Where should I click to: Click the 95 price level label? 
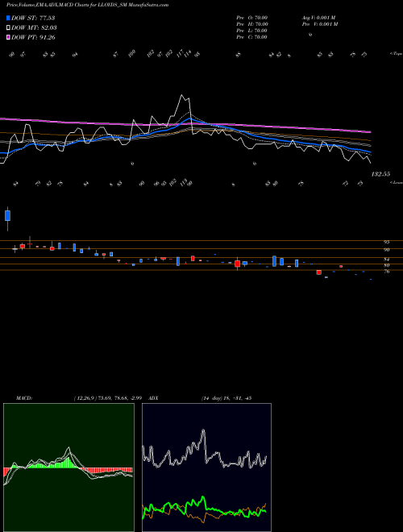[386, 243]
